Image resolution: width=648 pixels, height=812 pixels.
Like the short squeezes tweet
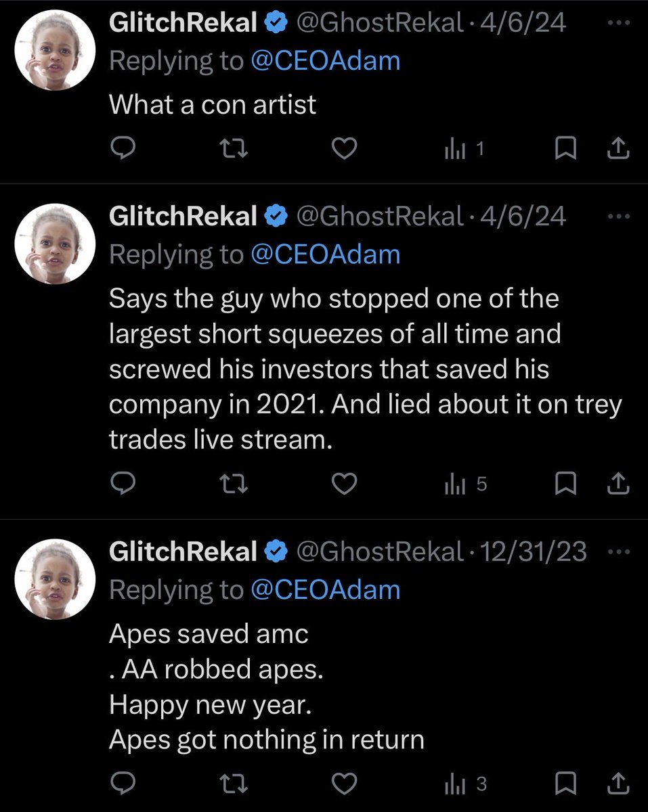[345, 483]
